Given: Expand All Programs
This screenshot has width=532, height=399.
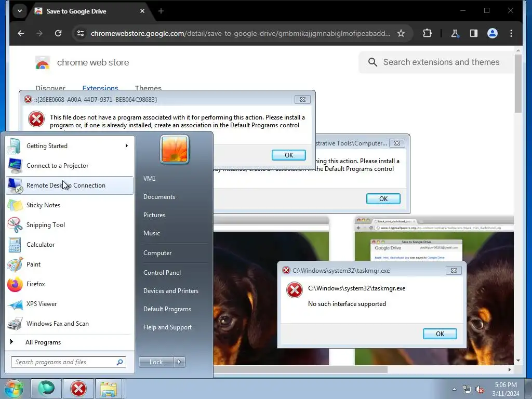Looking at the screenshot, I should point(70,342).
